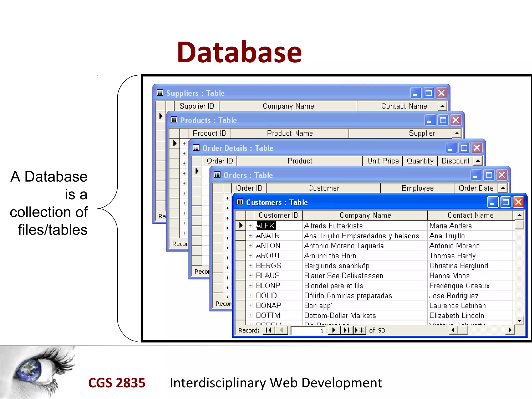Click scroll up arrow in Orders window
The height and width of the screenshot is (399, 532).
[x=503, y=188]
